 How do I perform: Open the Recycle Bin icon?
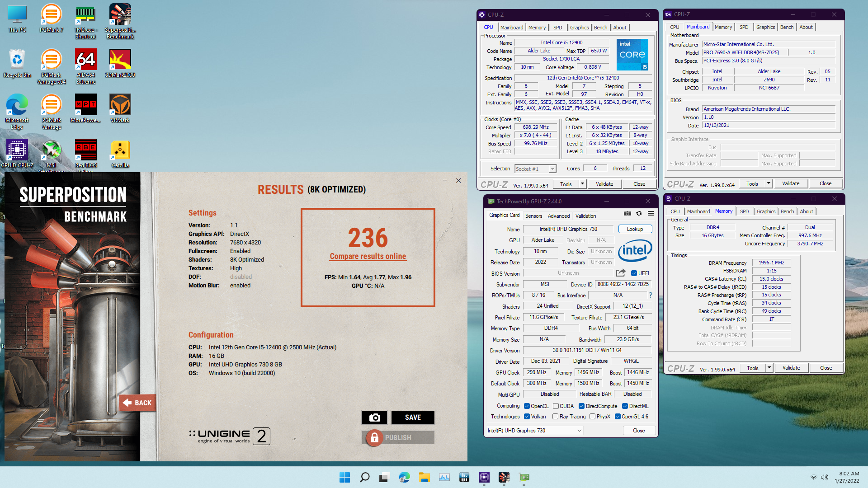pyautogui.click(x=17, y=64)
